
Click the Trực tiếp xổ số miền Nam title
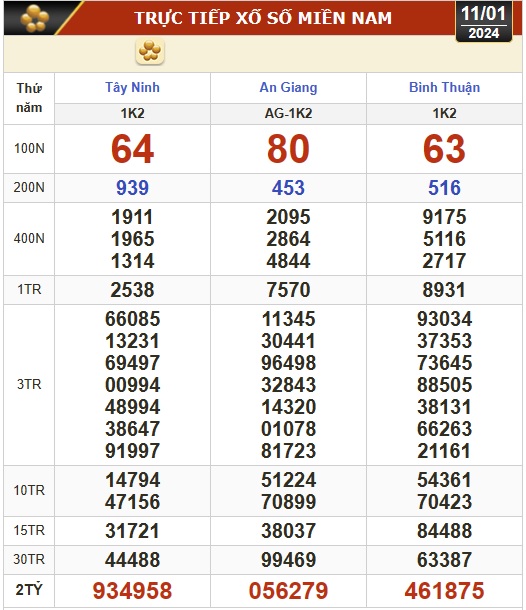[263, 18]
